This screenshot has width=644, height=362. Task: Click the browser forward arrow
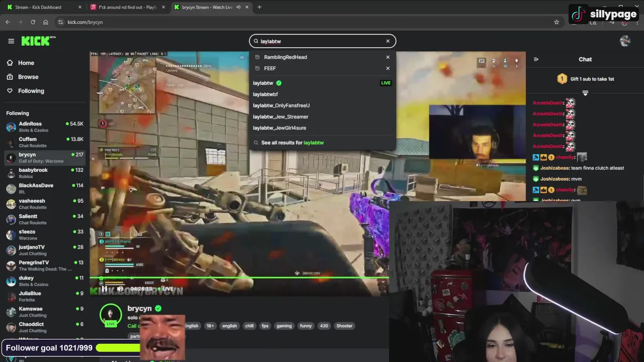tap(20, 22)
